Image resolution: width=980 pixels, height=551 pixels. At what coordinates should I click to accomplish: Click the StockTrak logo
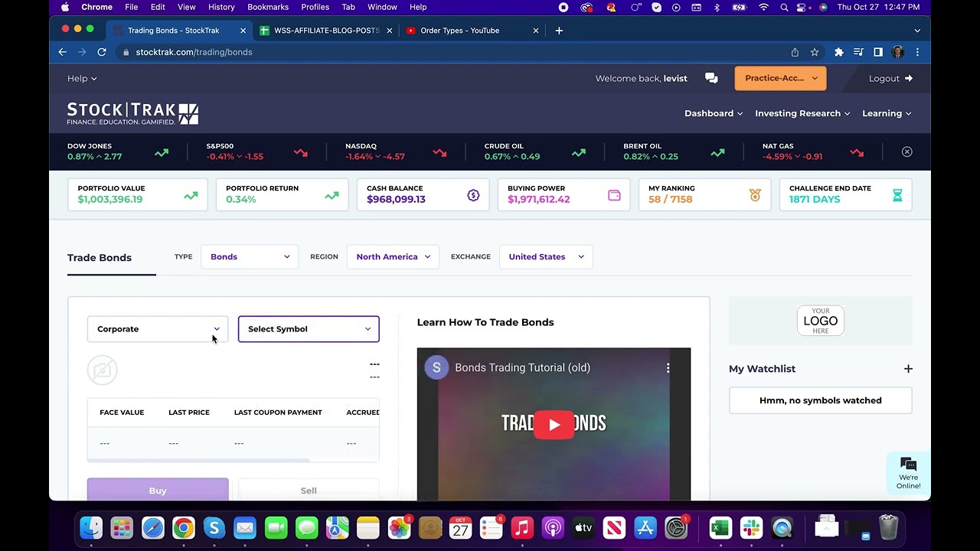(x=132, y=113)
